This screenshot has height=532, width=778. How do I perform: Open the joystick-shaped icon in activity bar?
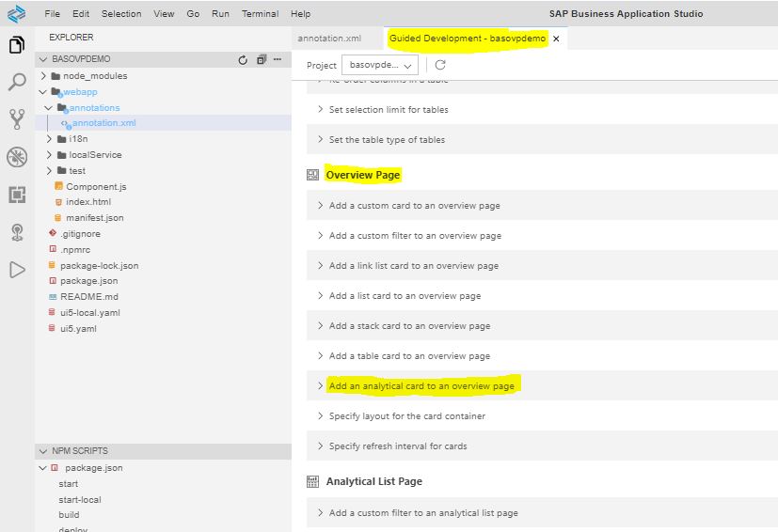click(17, 232)
